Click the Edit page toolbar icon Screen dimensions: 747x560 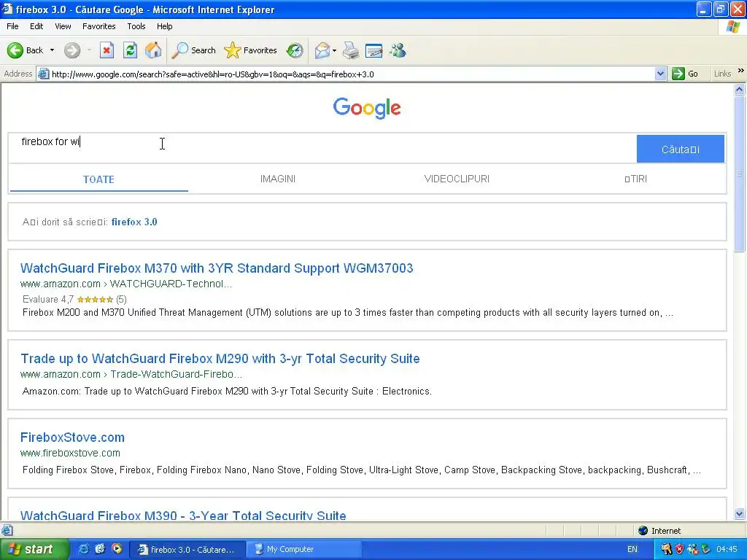(x=374, y=50)
